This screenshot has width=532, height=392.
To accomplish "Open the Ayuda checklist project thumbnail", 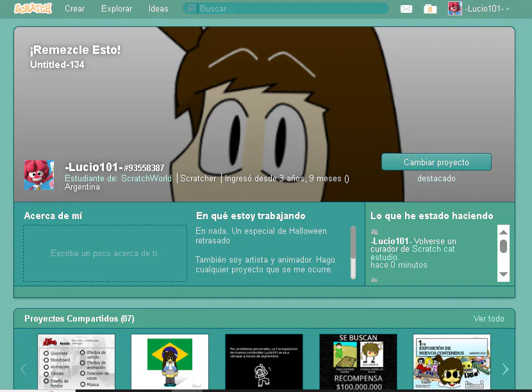I will 76,361.
